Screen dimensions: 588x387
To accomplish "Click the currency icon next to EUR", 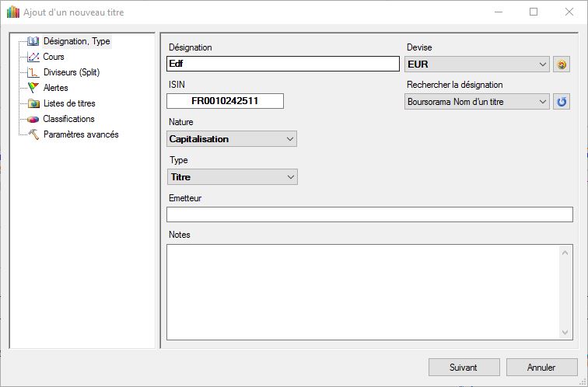I will pyautogui.click(x=561, y=64).
